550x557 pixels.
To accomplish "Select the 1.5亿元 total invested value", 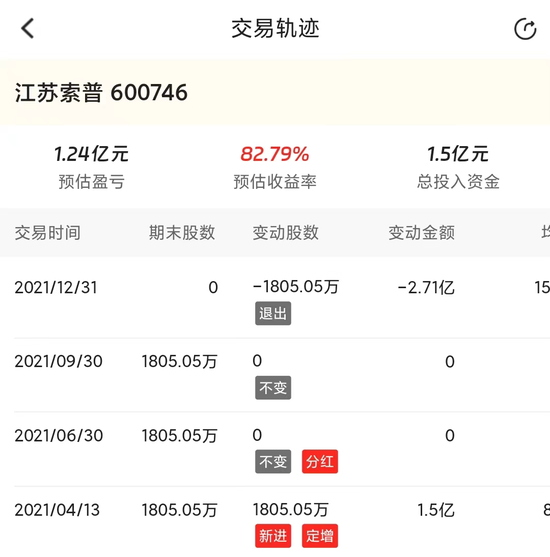I will (x=458, y=154).
